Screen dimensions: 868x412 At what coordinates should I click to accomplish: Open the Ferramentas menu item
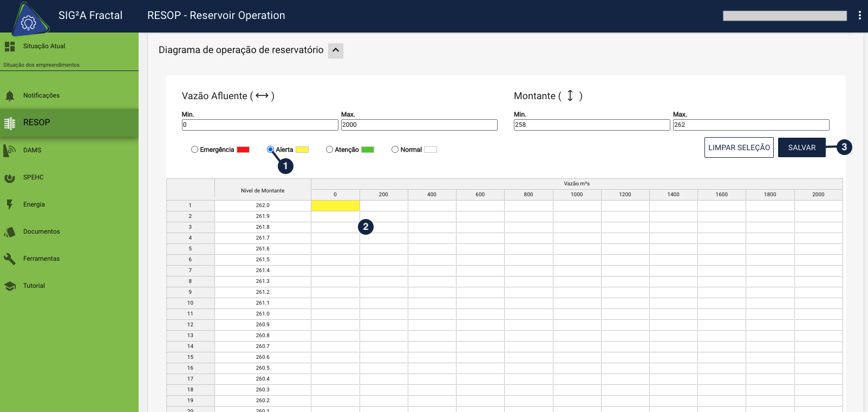(41, 259)
